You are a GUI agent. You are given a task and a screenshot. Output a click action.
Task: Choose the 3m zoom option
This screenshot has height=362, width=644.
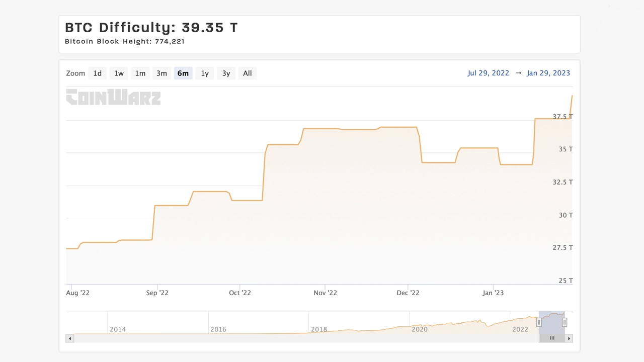click(x=162, y=73)
